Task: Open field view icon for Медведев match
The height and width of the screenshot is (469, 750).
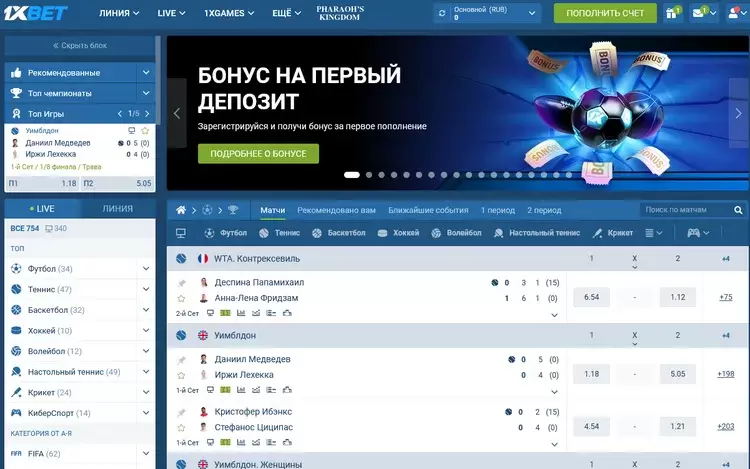Action: (225, 390)
